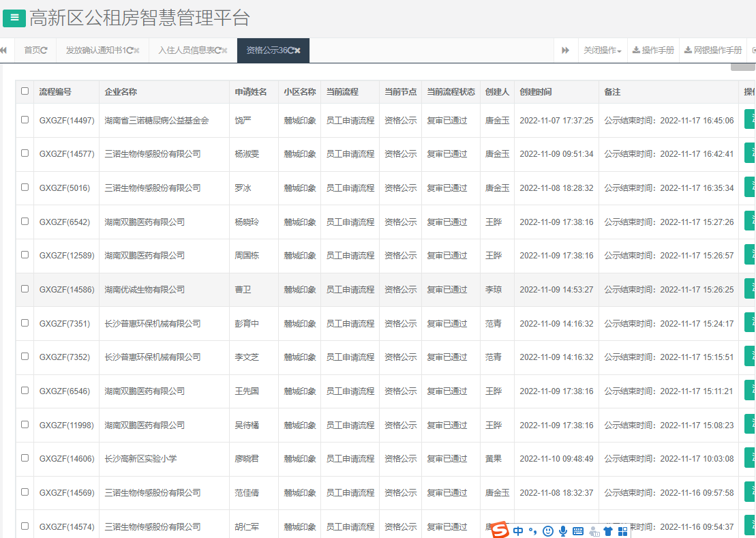Viewport: 756px width, 538px height.
Task: Select the 资格公示 active tab
Action: coord(266,50)
